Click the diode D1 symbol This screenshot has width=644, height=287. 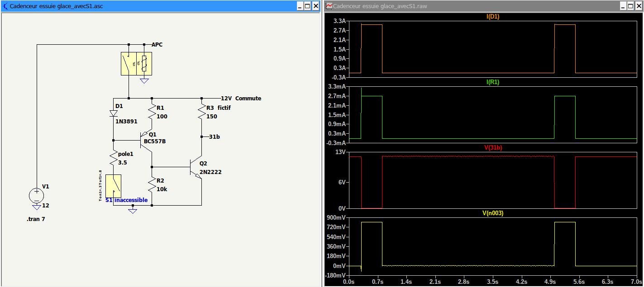pos(113,114)
